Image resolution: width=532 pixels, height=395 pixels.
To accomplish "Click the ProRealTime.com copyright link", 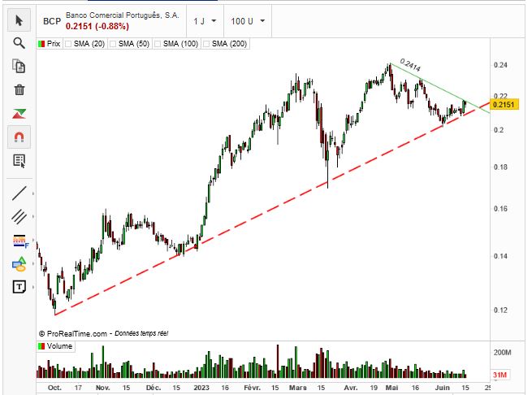I will (76, 334).
